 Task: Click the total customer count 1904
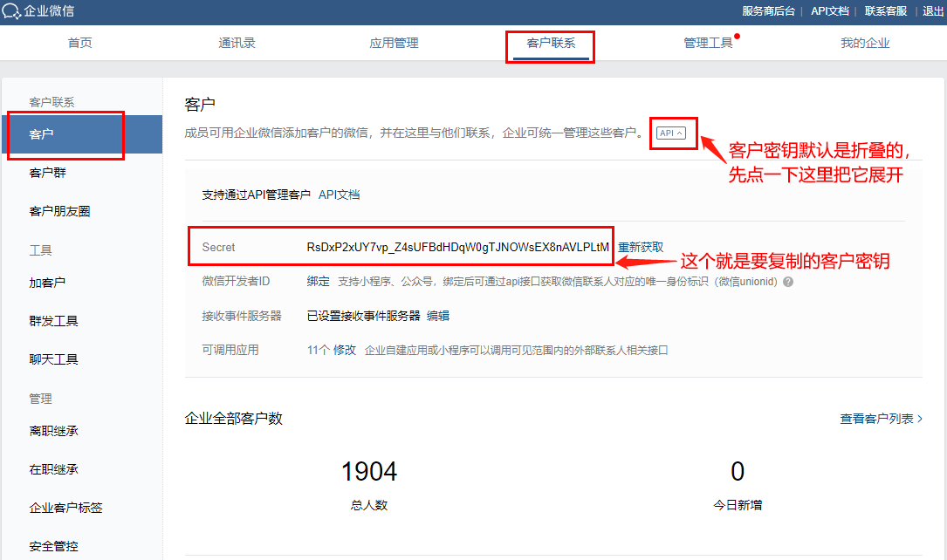point(369,472)
